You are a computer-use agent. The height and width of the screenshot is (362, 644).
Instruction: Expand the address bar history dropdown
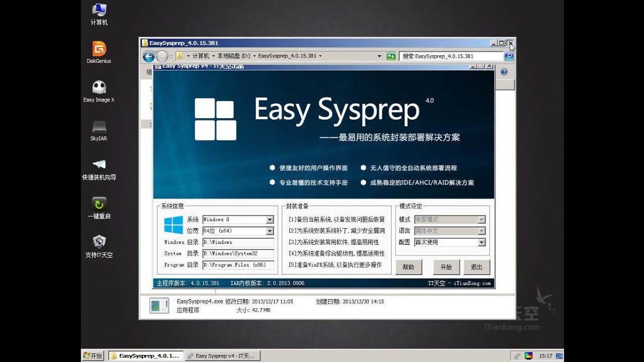pos(379,56)
